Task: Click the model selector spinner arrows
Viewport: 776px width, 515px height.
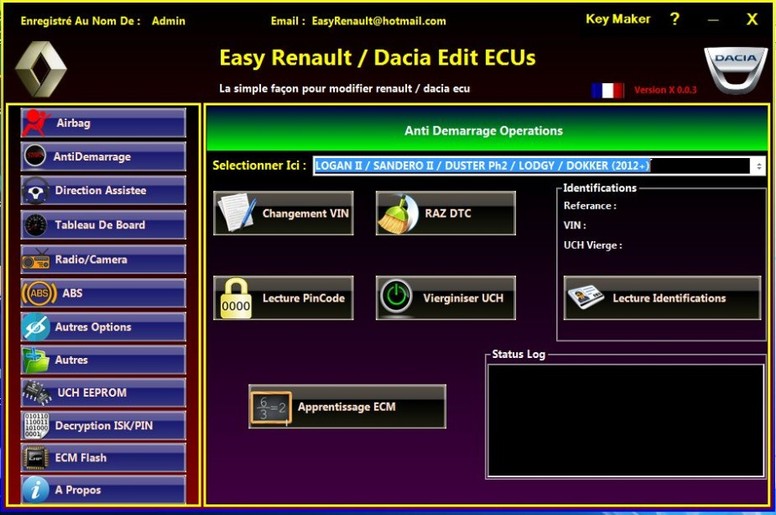Action: point(759,166)
